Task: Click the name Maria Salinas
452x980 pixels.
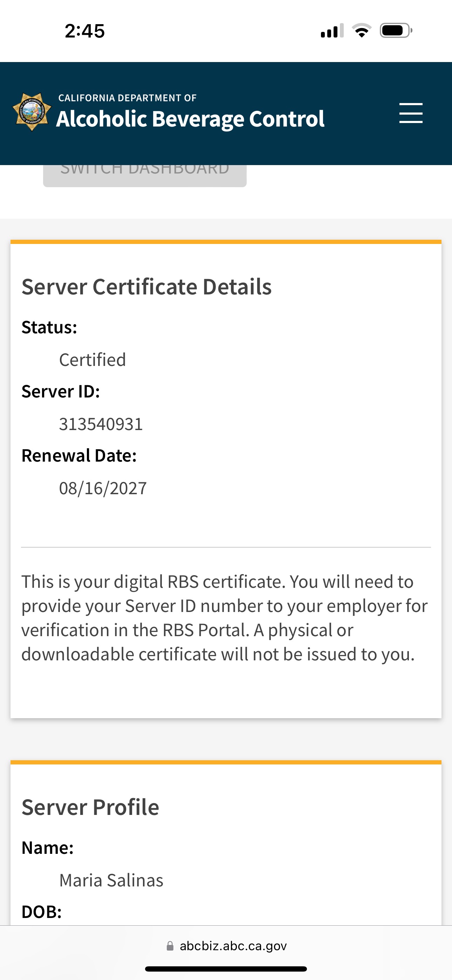Action: click(111, 880)
